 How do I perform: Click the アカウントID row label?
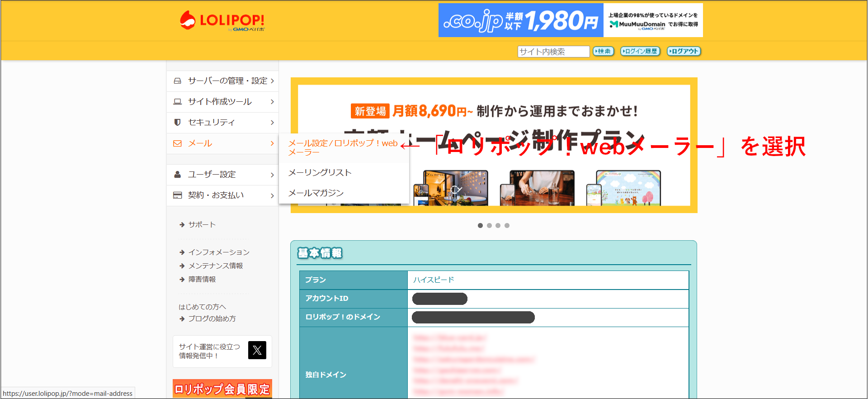coord(327,299)
